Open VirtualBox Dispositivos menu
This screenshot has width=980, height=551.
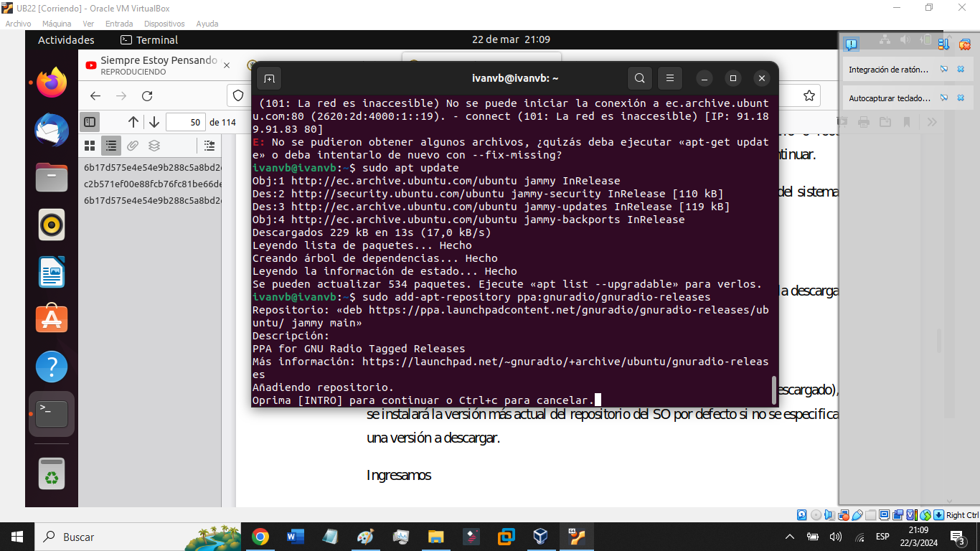164,24
